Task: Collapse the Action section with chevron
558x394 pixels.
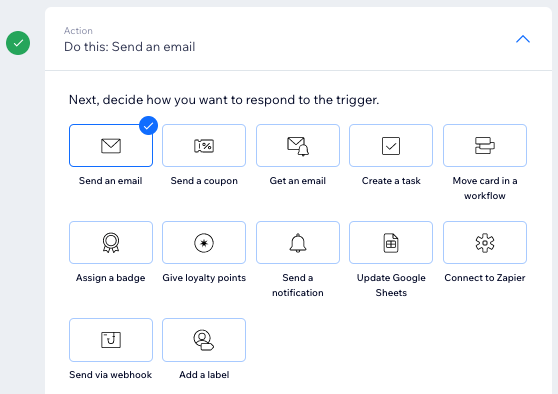Action: 523,39
